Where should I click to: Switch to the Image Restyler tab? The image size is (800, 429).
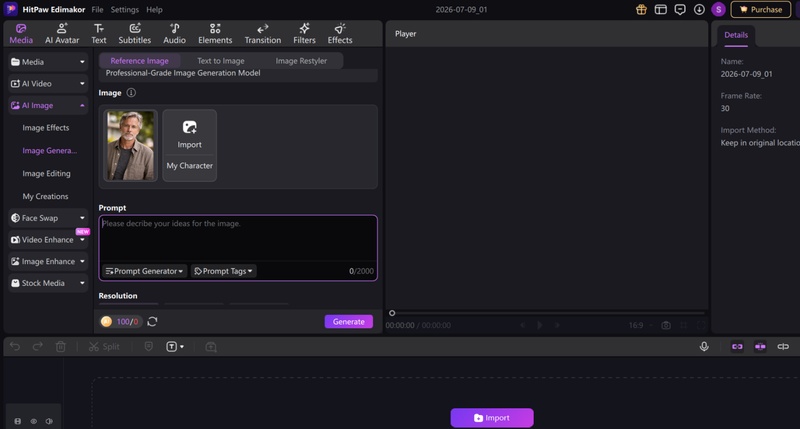(301, 61)
